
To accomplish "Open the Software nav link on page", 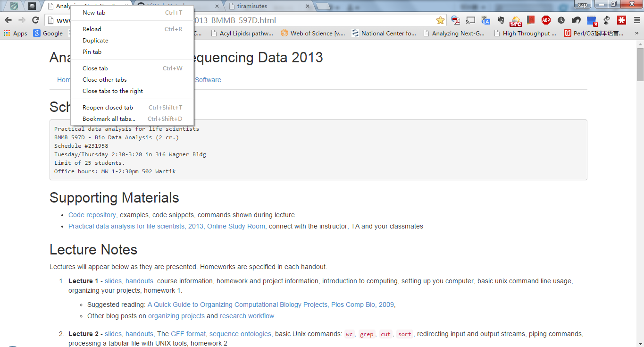I will click(x=208, y=80).
